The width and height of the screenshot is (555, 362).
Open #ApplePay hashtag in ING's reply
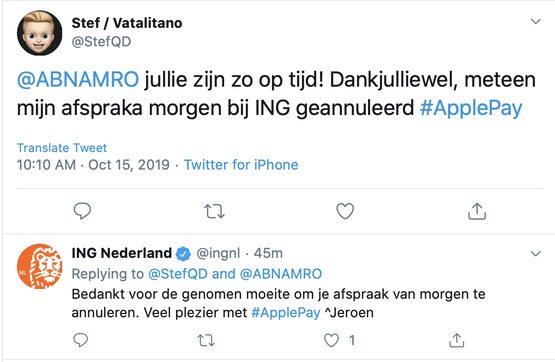click(286, 313)
